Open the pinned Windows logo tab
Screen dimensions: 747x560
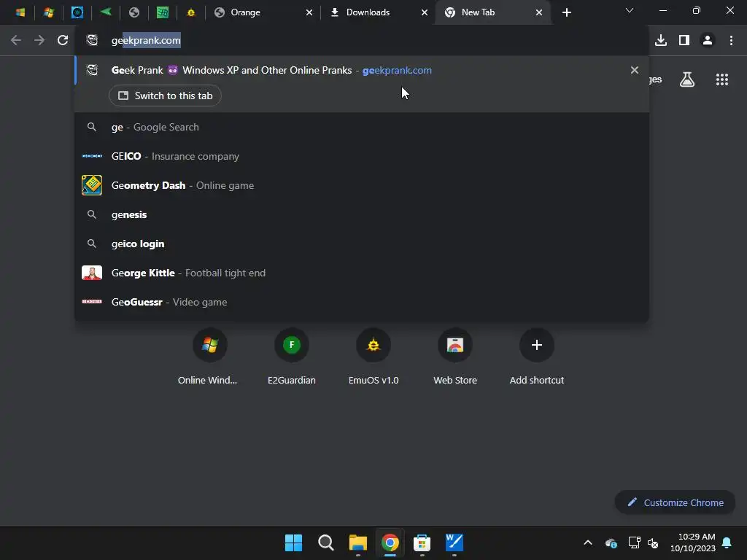[x=20, y=12]
